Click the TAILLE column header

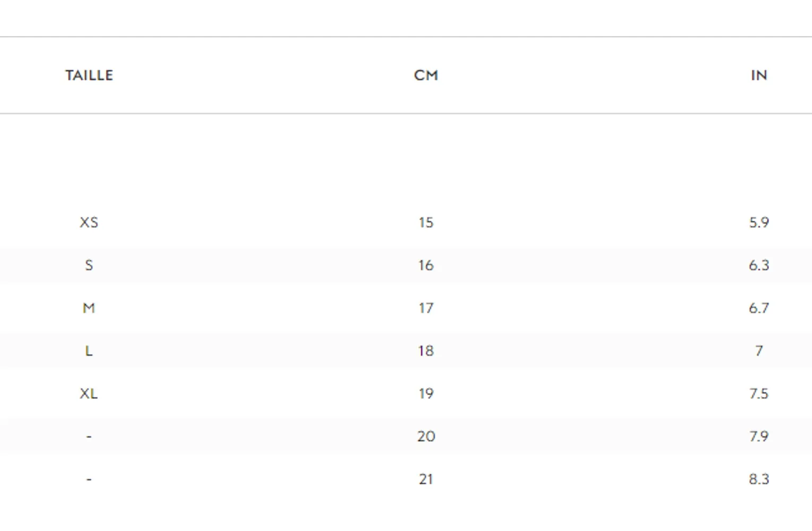pyautogui.click(x=89, y=75)
